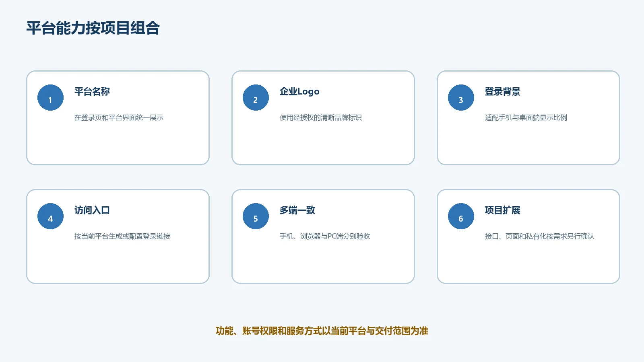Screen dimensions: 644x362
Task: Click the number 1 circle badge
Action: tap(50, 97)
